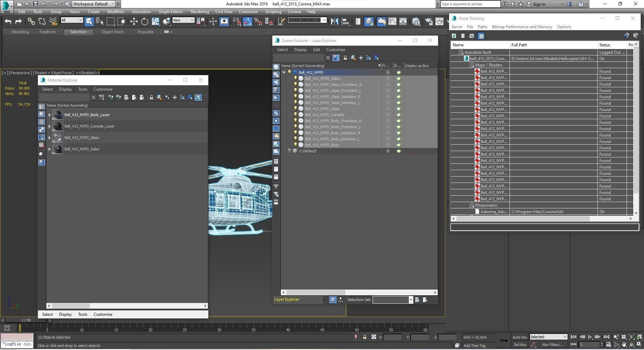Click the Pan View hand icon

(x=624, y=344)
